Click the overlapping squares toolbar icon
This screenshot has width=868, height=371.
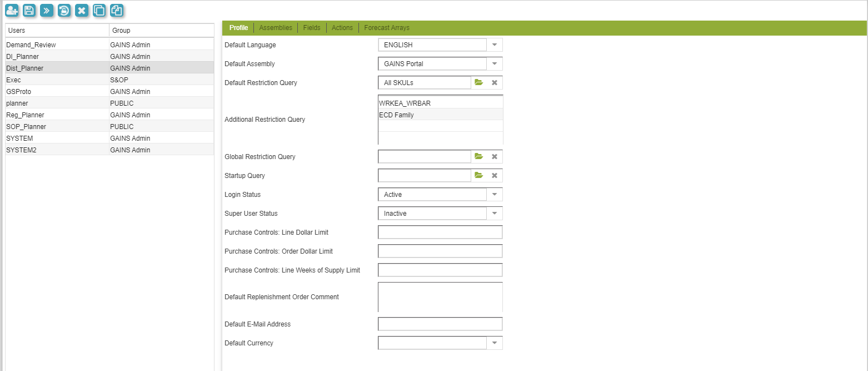click(99, 10)
